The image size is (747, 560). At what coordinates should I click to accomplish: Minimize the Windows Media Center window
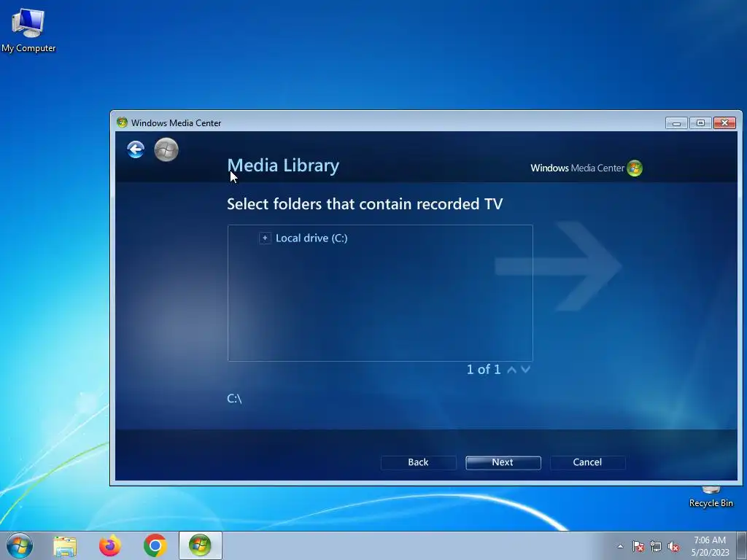[676, 122]
